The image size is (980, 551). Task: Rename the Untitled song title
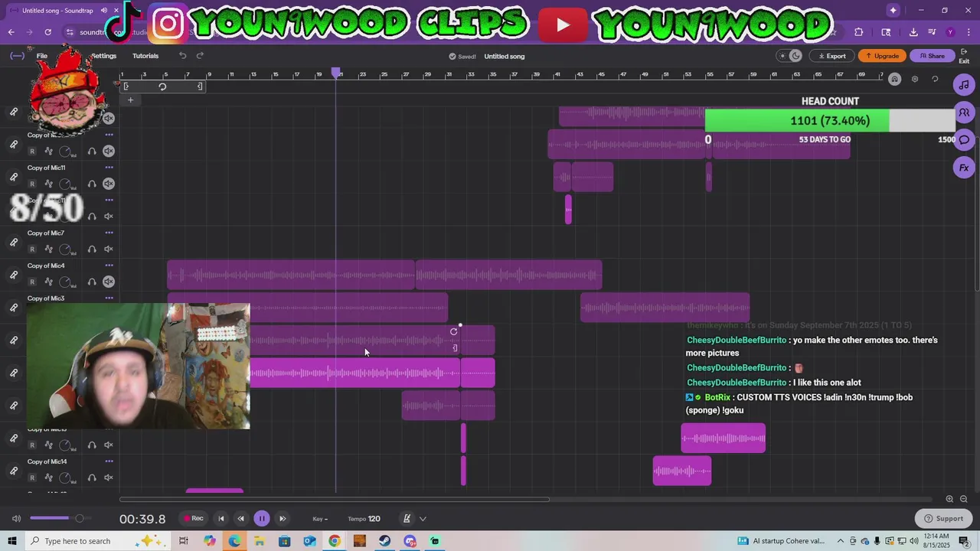point(505,57)
